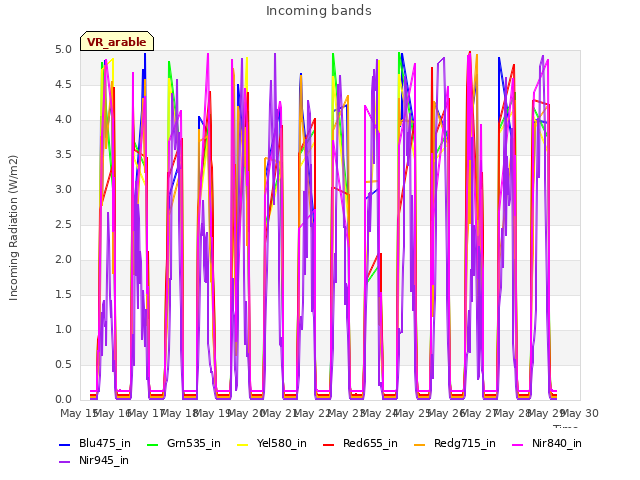Toggle the Grn535_in legend entry
This screenshot has width=640, height=480.
(x=184, y=443)
